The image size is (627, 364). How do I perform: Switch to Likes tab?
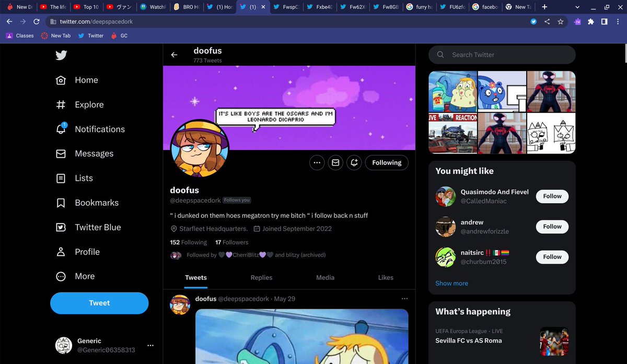point(386,277)
